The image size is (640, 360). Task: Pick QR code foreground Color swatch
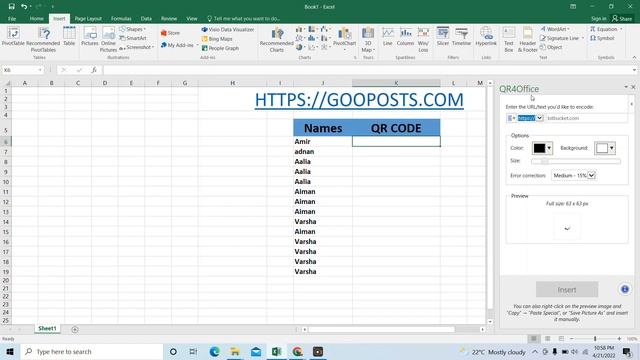click(x=542, y=148)
